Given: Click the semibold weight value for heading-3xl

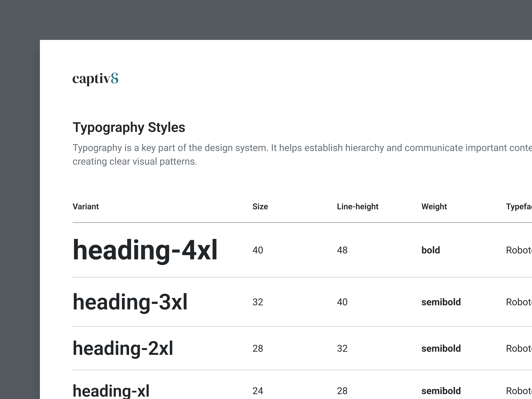Looking at the screenshot, I should coord(441,302).
